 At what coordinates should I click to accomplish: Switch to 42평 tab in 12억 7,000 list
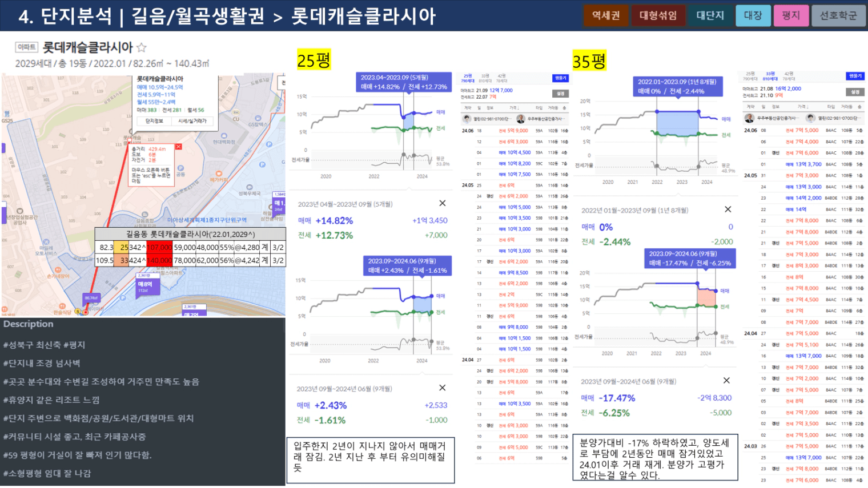point(501,78)
